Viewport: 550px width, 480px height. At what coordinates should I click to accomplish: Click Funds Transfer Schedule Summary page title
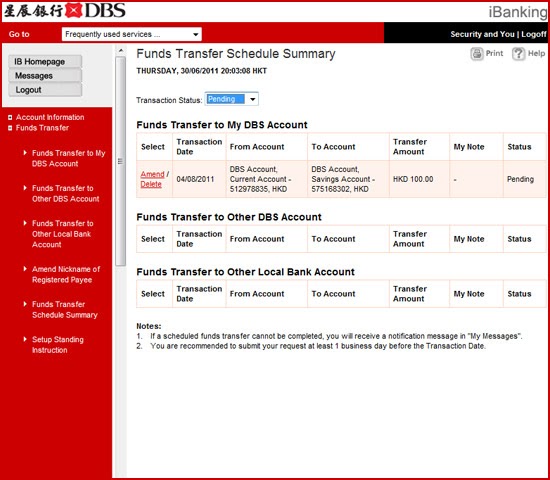[236, 54]
